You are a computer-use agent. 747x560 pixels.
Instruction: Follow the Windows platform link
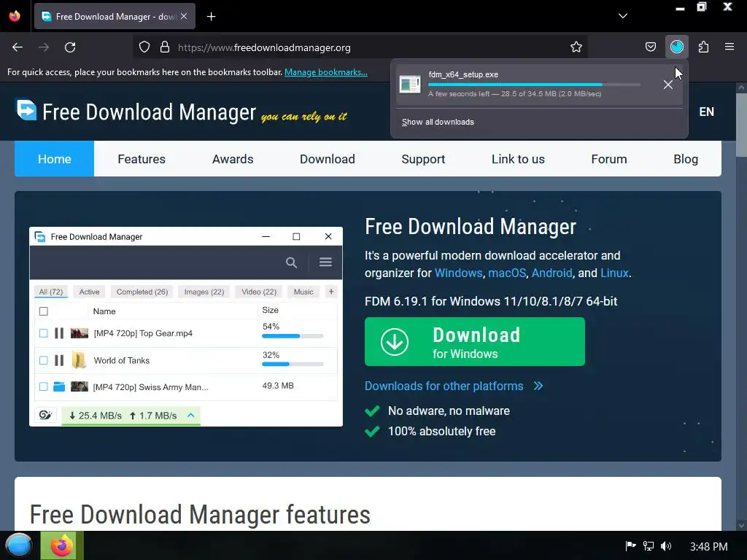coord(458,273)
